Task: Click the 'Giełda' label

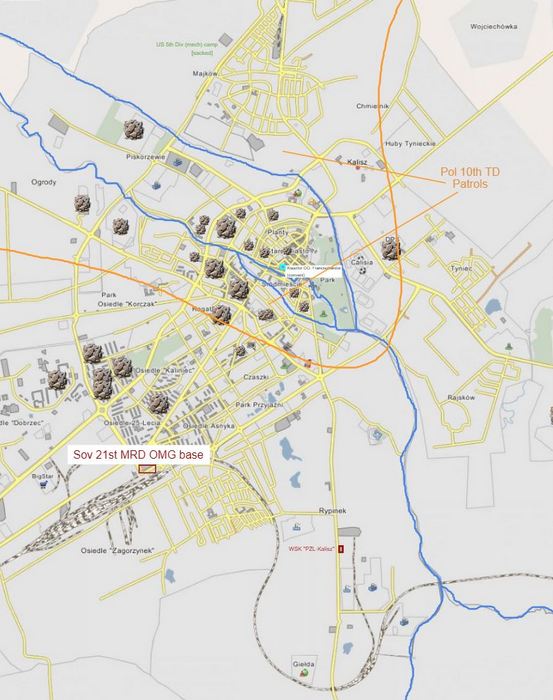Action: pos(304,664)
